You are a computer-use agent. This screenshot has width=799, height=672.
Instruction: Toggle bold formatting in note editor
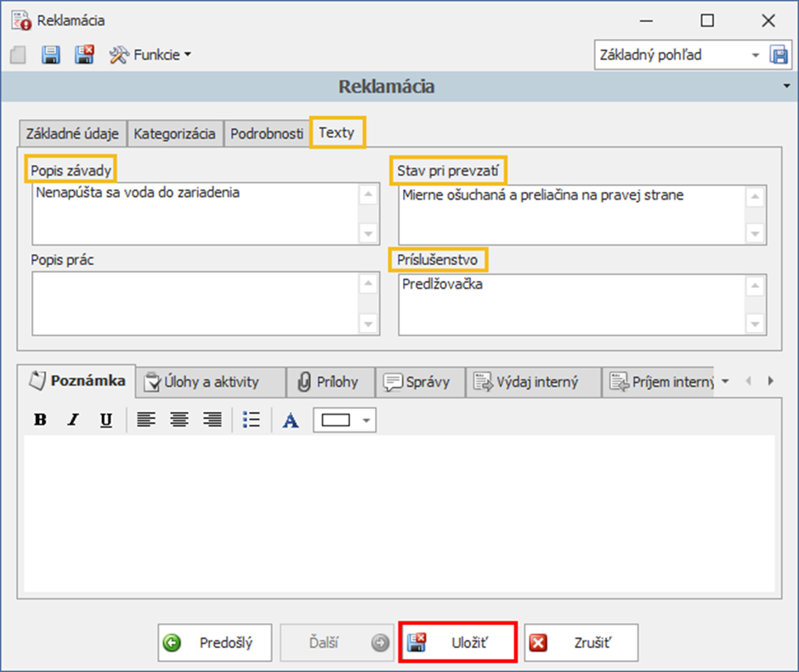(40, 420)
